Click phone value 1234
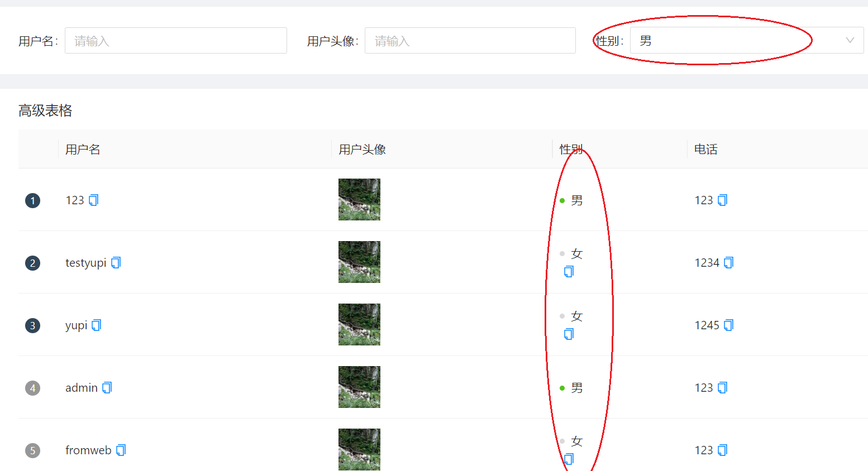Screen dimensions: 868x471 707,262
